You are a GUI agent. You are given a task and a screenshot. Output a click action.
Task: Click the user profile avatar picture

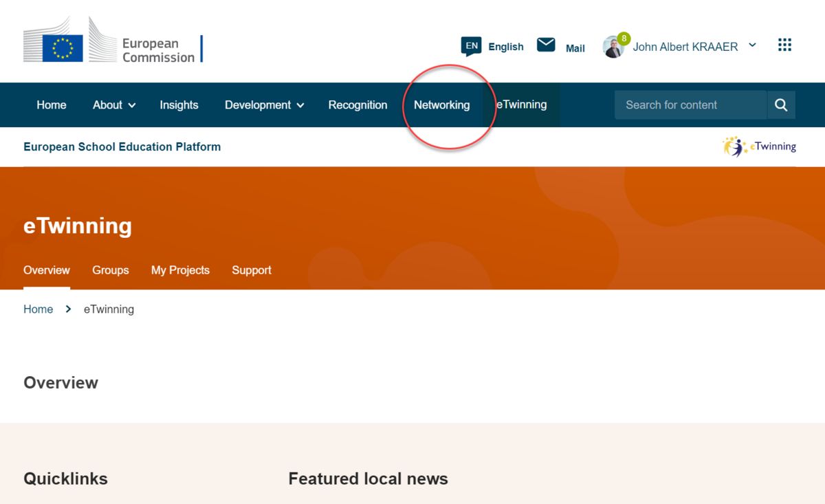(613, 47)
